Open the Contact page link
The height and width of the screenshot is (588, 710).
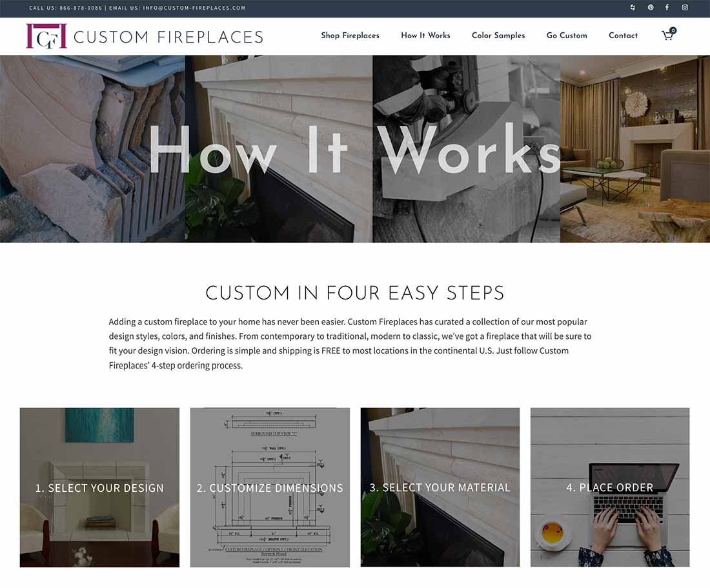tap(623, 35)
